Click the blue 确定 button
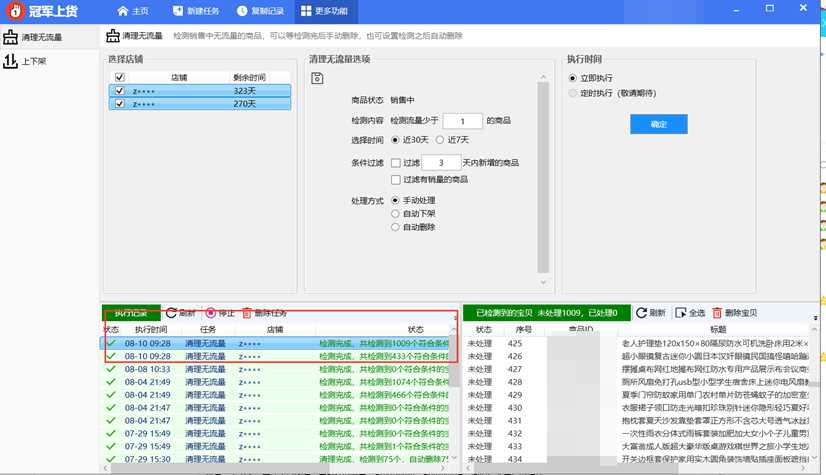Screen dimensions: 826x475 [658, 124]
